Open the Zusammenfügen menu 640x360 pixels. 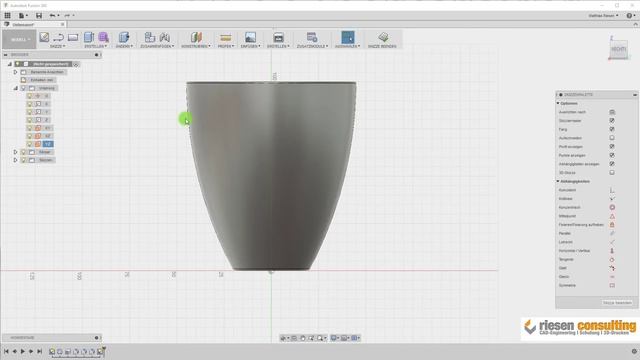click(x=157, y=46)
